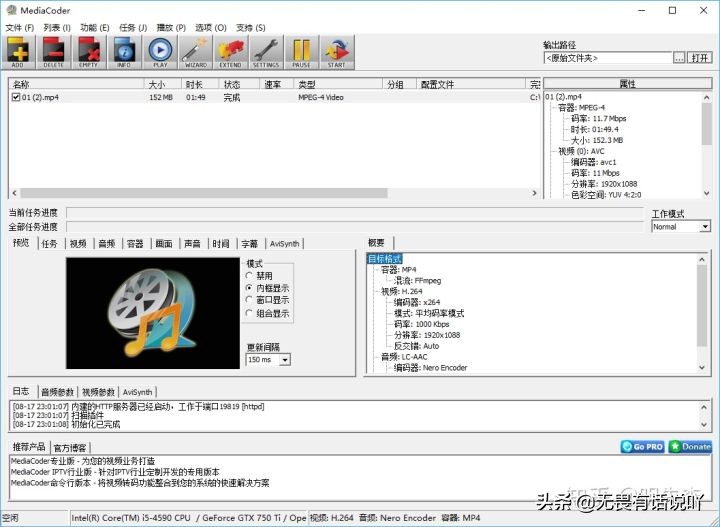Sort the list by 名称 column header

coord(77,84)
